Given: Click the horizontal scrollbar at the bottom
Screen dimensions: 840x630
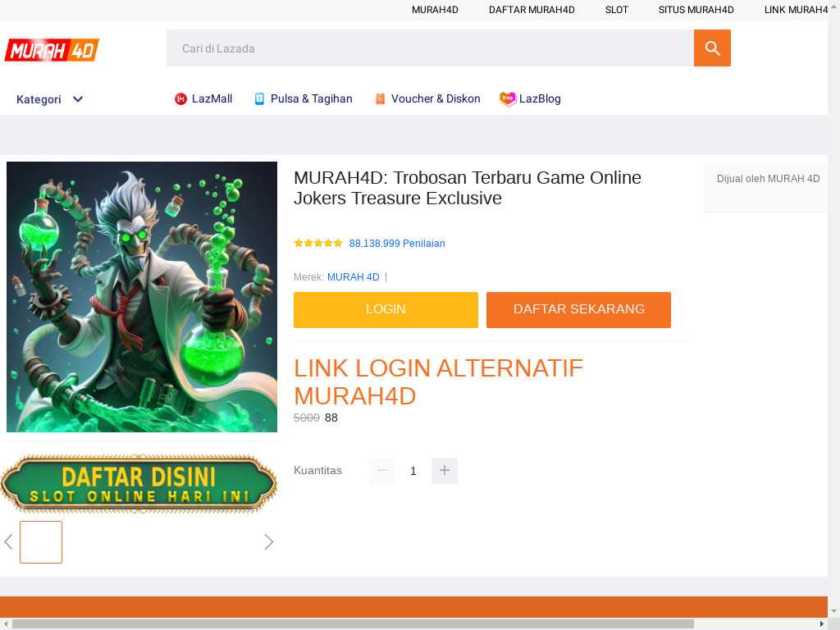Looking at the screenshot, I should click(353, 624).
